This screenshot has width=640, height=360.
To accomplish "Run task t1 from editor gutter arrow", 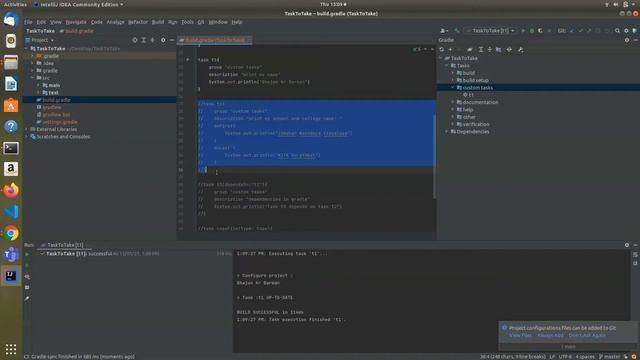I will point(188,60).
